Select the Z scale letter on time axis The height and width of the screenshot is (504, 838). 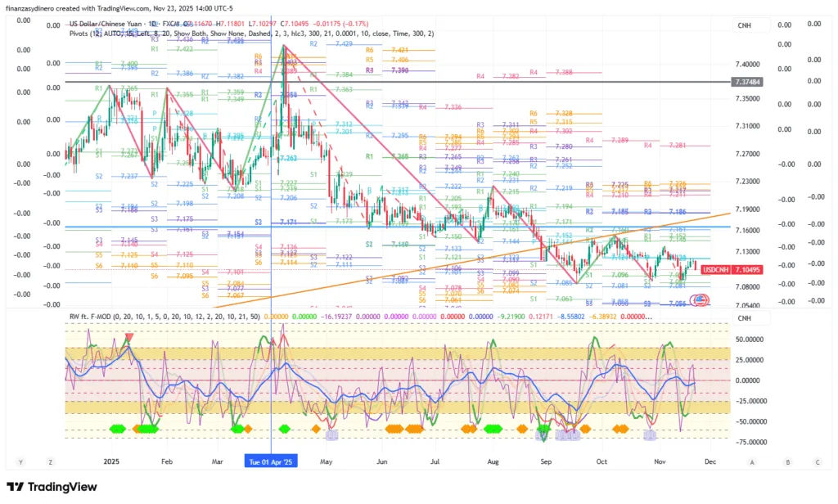(x=51, y=461)
